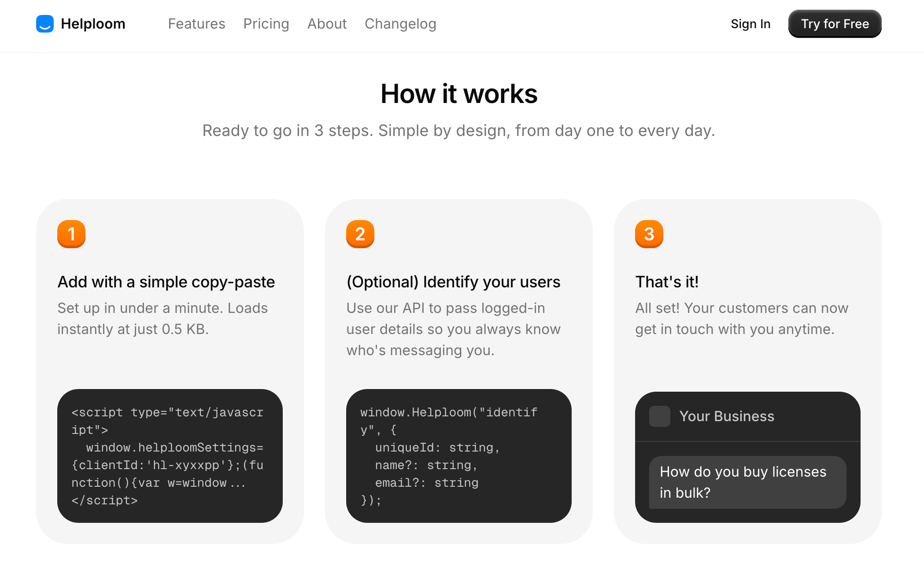Open the Features nav item
This screenshot has height=573, width=924.
pyautogui.click(x=196, y=24)
